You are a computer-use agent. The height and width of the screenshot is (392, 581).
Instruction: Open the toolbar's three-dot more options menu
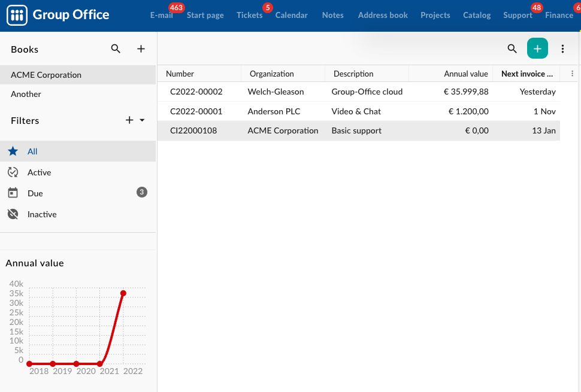[562, 49]
